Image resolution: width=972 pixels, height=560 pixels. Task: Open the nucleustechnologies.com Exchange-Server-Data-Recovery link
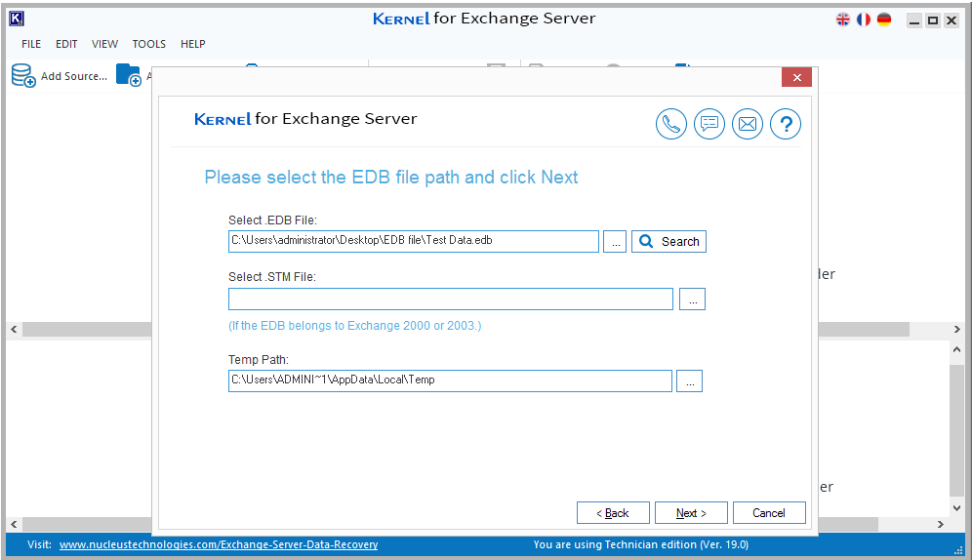[x=219, y=544]
